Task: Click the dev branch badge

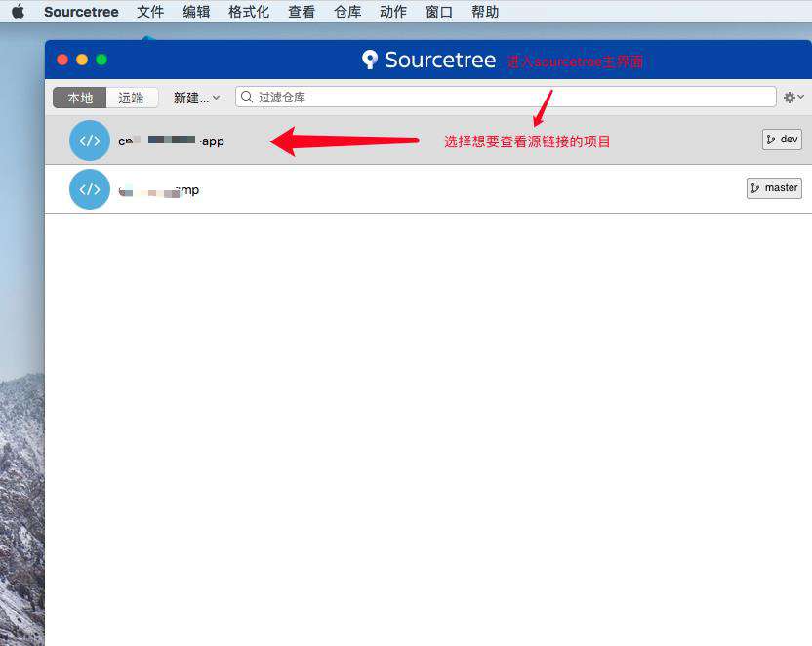Action: tap(782, 140)
